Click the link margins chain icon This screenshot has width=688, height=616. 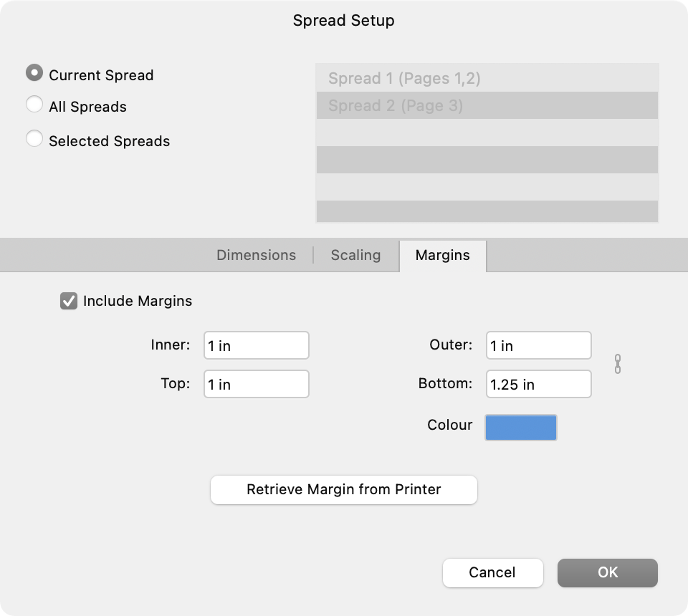[x=618, y=365]
